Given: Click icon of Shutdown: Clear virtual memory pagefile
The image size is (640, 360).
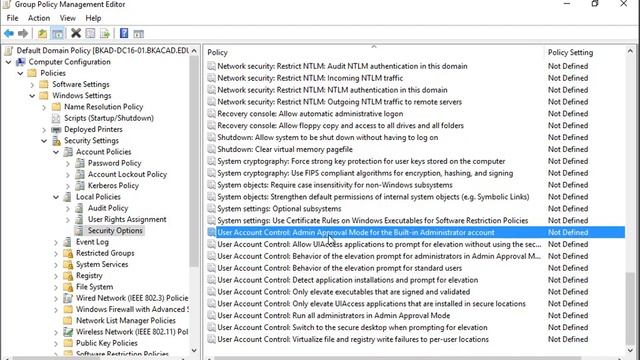Looking at the screenshot, I should tap(211, 149).
